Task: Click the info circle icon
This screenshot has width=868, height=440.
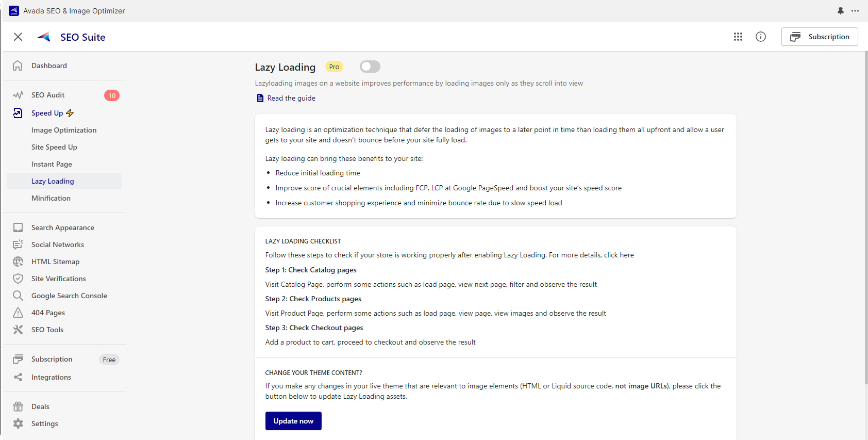Action: [761, 37]
